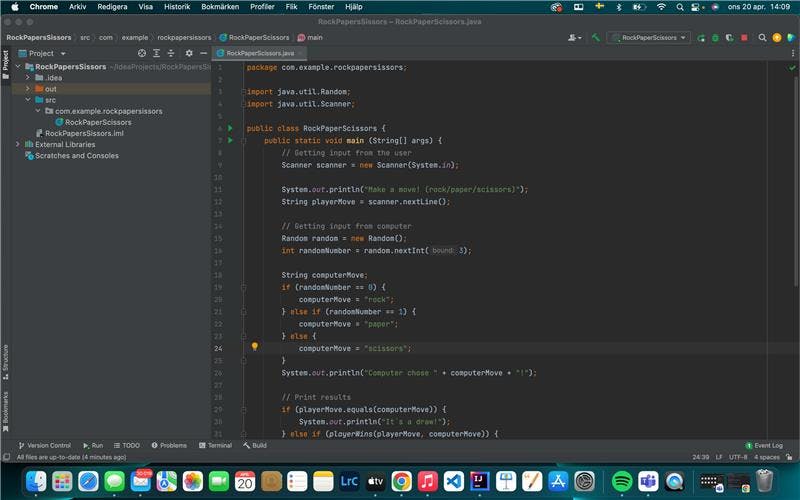Run the RockPaperScissors configuration from the toolbar
This screenshot has height=500, width=800.
[x=701, y=38]
